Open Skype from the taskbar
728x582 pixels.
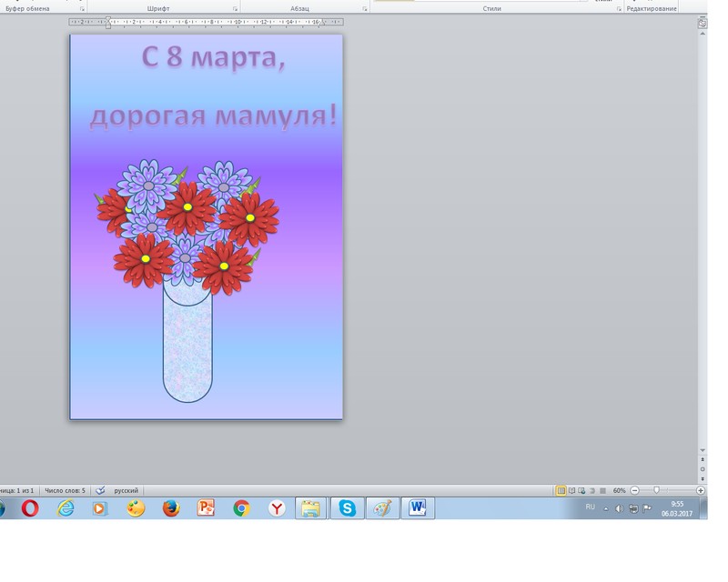click(x=347, y=508)
